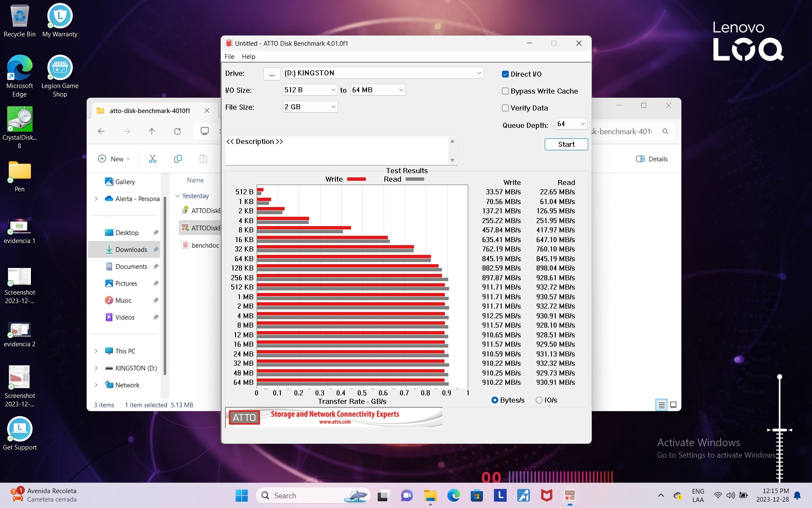The width and height of the screenshot is (812, 508).
Task: Select the benchdoc file in File Explorer
Action: coord(200,245)
